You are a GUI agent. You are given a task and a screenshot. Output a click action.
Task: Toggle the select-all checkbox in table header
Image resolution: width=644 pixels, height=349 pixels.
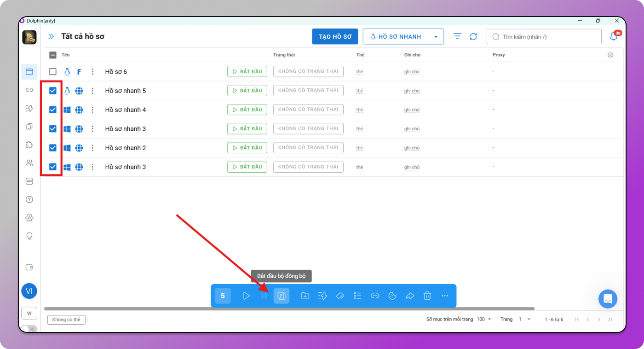coord(53,55)
